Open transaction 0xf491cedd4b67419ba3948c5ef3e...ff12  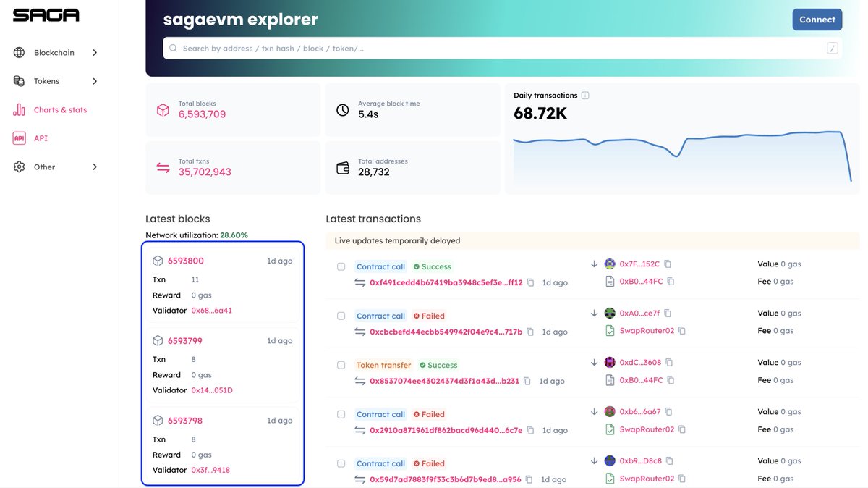tap(446, 282)
